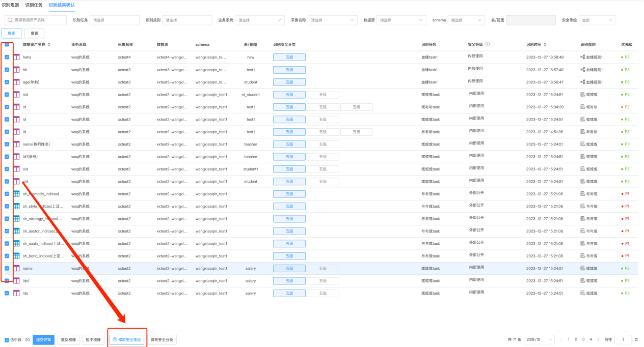The image size is (644, 347).
Task: Open the 识别任务 filter dropdown
Action: click(x=115, y=20)
